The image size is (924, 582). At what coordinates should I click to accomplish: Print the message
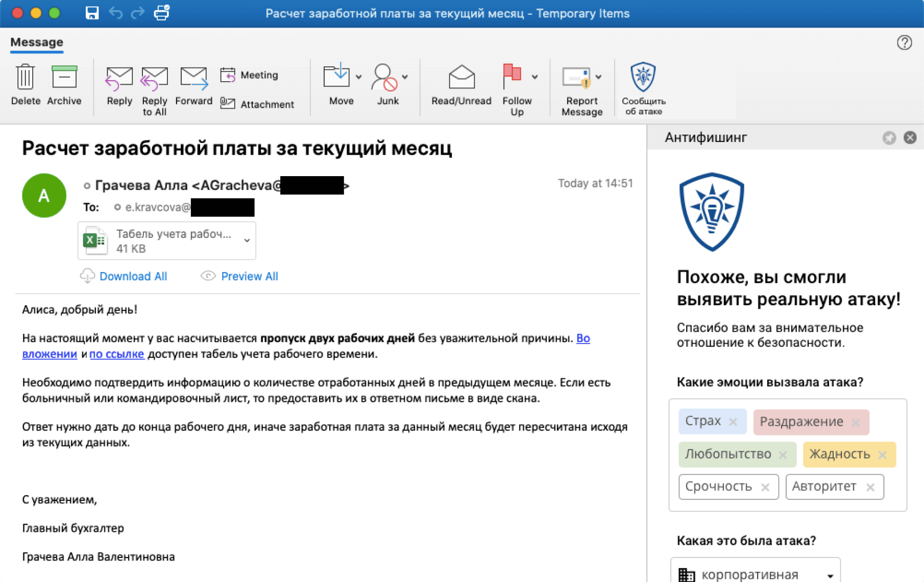coord(161,12)
